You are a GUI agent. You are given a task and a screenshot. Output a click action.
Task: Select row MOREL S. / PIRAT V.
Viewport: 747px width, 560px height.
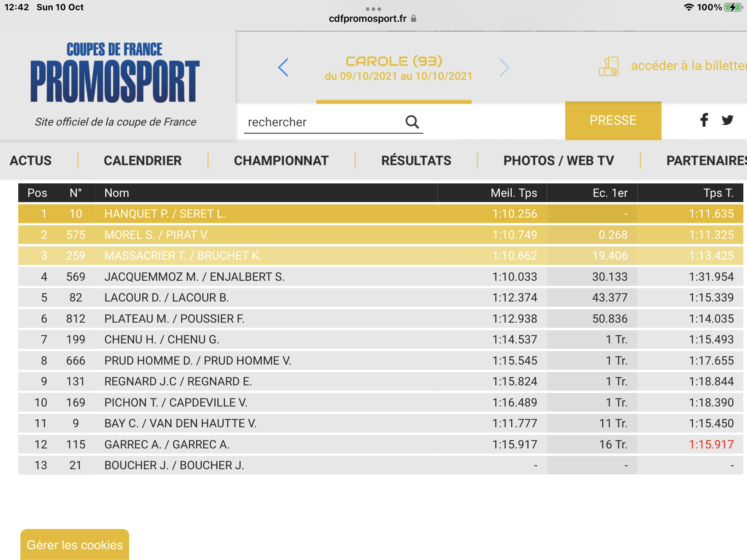pos(381,235)
